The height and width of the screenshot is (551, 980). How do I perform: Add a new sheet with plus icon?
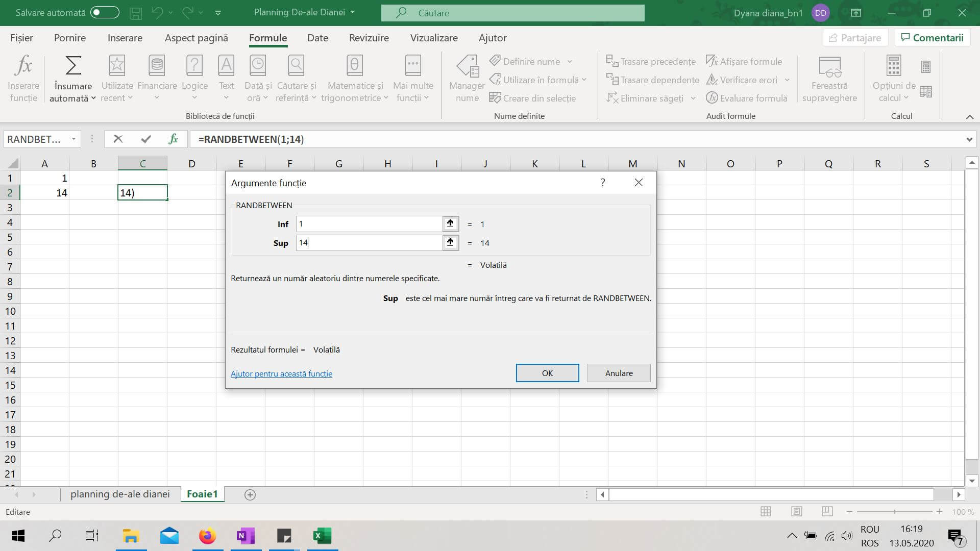pos(250,494)
